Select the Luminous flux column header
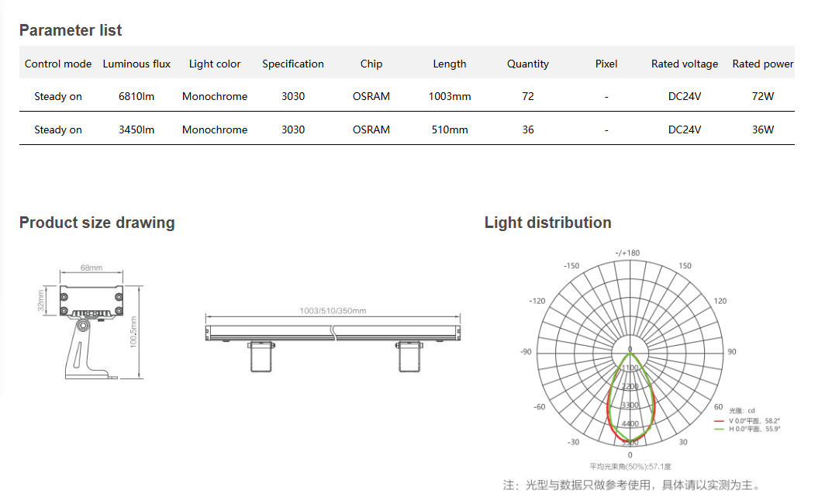Screen dimensions: 839x504 coord(136,64)
